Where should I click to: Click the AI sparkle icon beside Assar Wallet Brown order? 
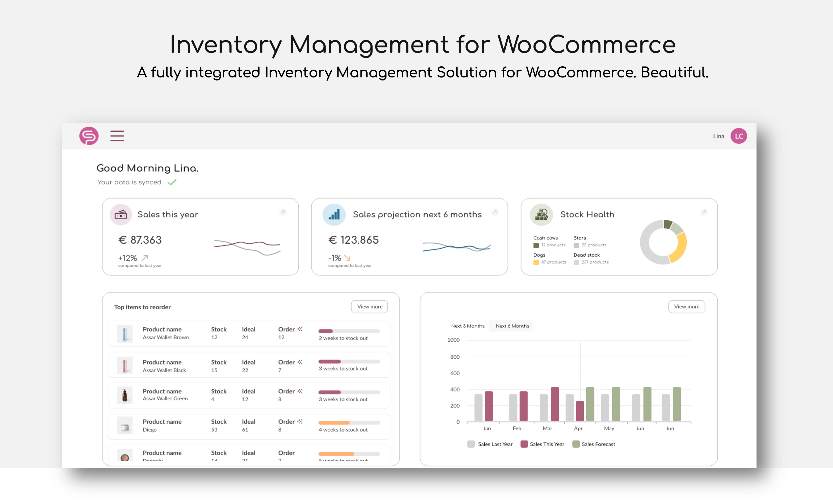tap(300, 328)
